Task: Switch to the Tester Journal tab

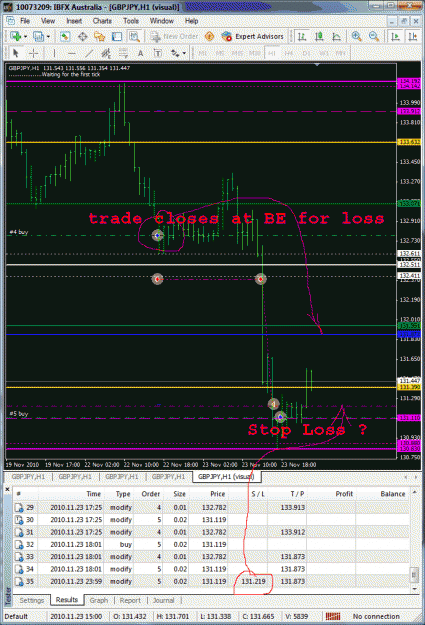Action: [163, 600]
